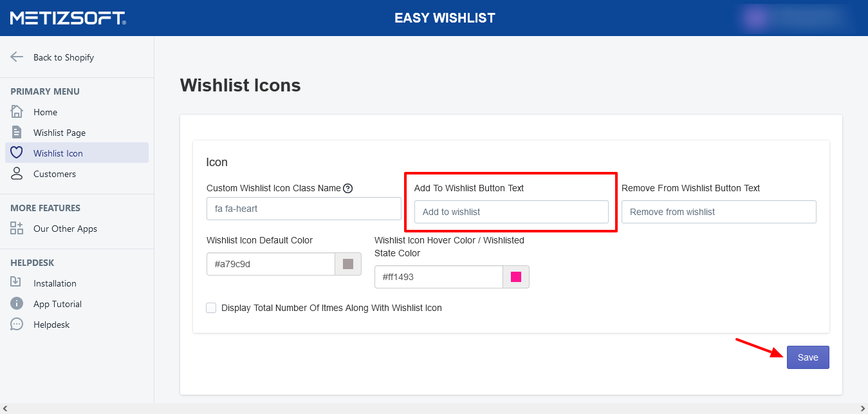Click the Remove From Wishlist text field

coord(718,212)
